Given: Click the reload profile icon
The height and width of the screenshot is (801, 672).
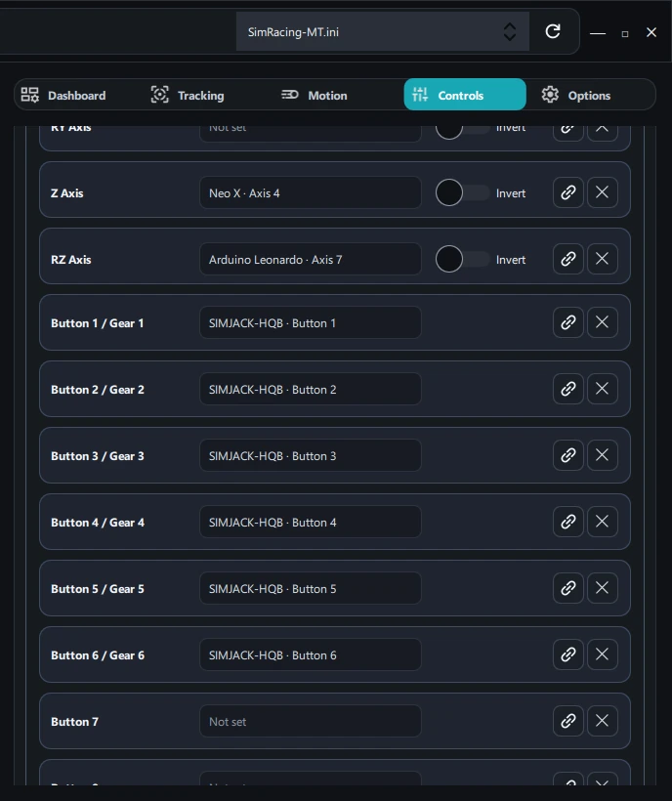Looking at the screenshot, I should click(x=553, y=31).
